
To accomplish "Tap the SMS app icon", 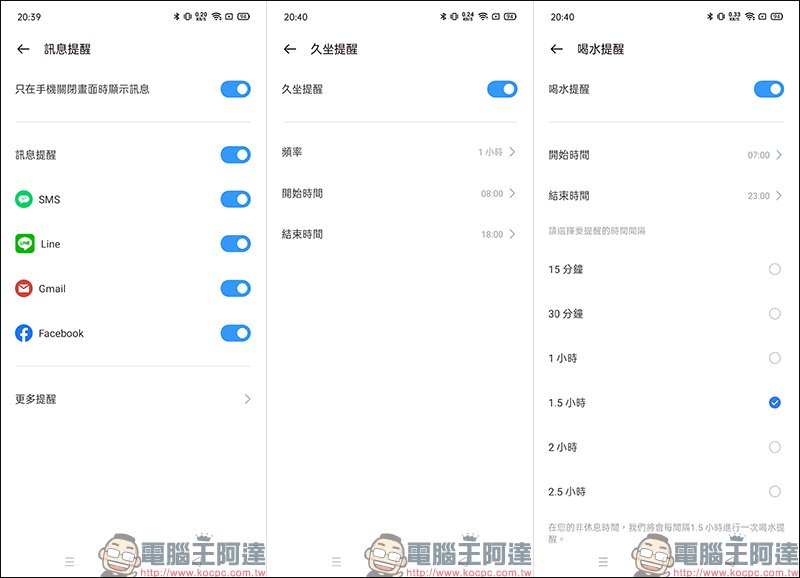I will click(x=24, y=199).
